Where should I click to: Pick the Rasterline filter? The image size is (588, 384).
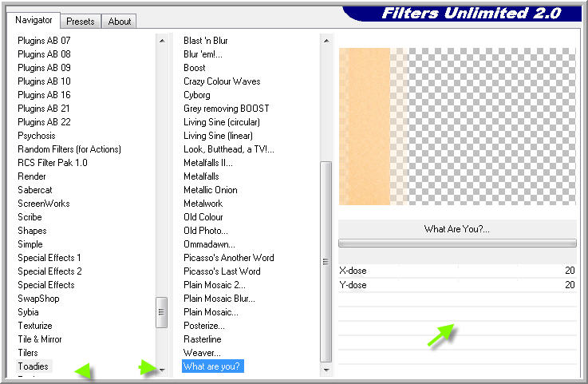click(x=202, y=339)
